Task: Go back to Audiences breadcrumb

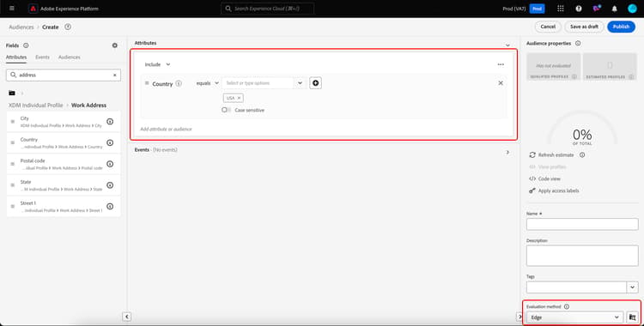Action: (x=21, y=27)
